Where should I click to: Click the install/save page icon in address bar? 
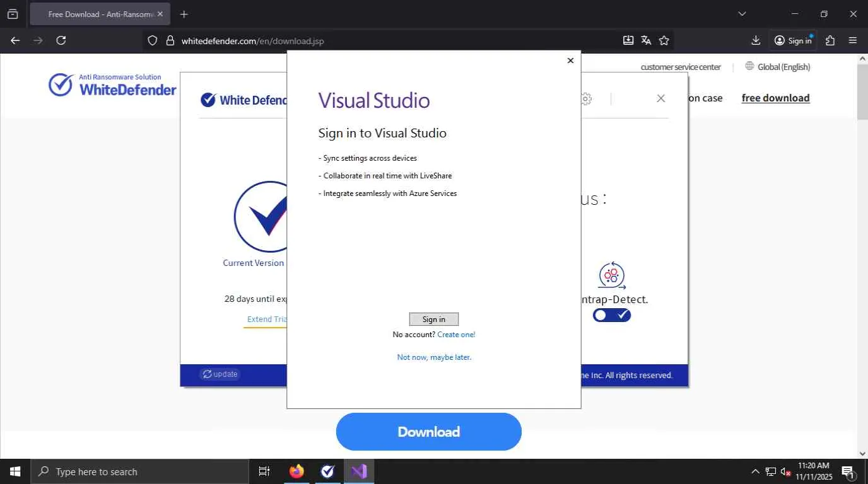628,41
